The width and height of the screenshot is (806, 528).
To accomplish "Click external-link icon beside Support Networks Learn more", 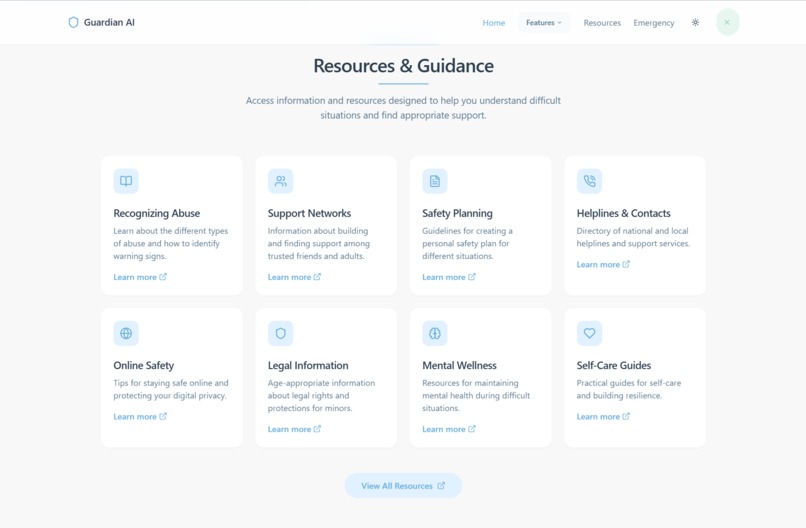I will (x=317, y=277).
